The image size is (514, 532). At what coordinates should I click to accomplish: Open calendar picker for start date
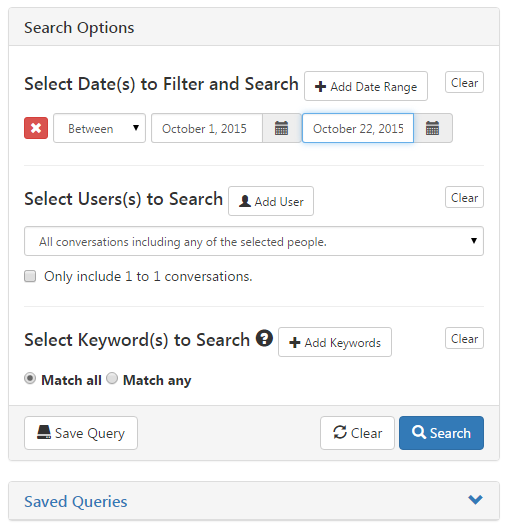coord(281,128)
